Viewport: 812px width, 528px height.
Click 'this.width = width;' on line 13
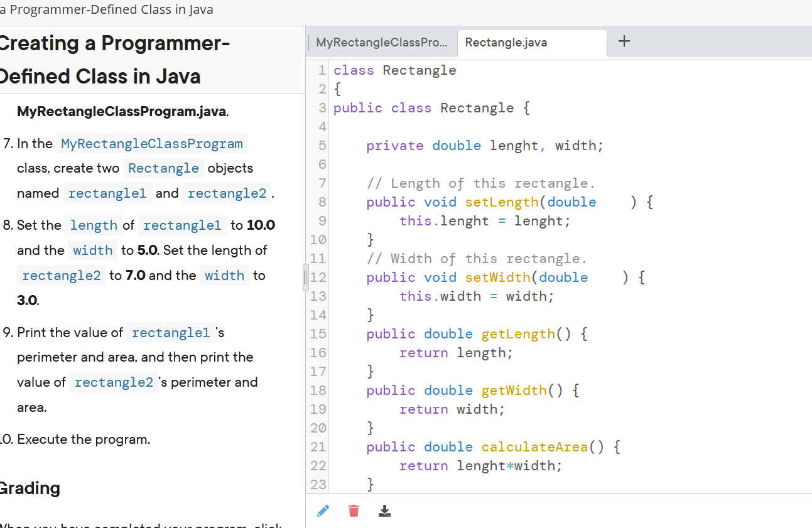click(x=477, y=296)
